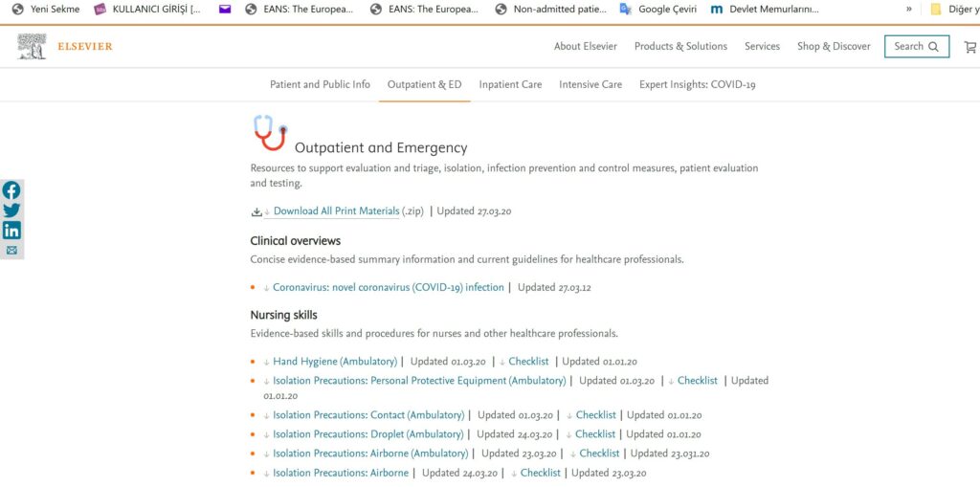Screen dimensions: 980x487
Task: Open Checklist for Isolation Precautions: Droplet
Action: point(595,433)
